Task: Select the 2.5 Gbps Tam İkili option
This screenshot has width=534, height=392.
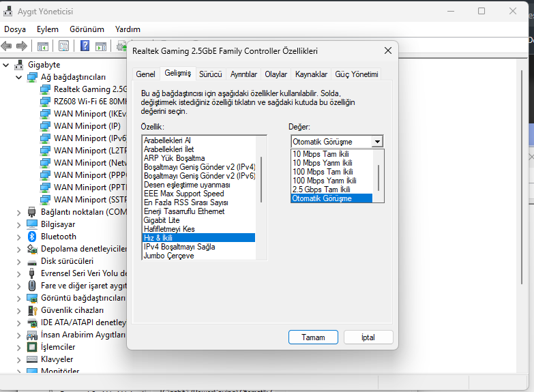Action: 331,190
